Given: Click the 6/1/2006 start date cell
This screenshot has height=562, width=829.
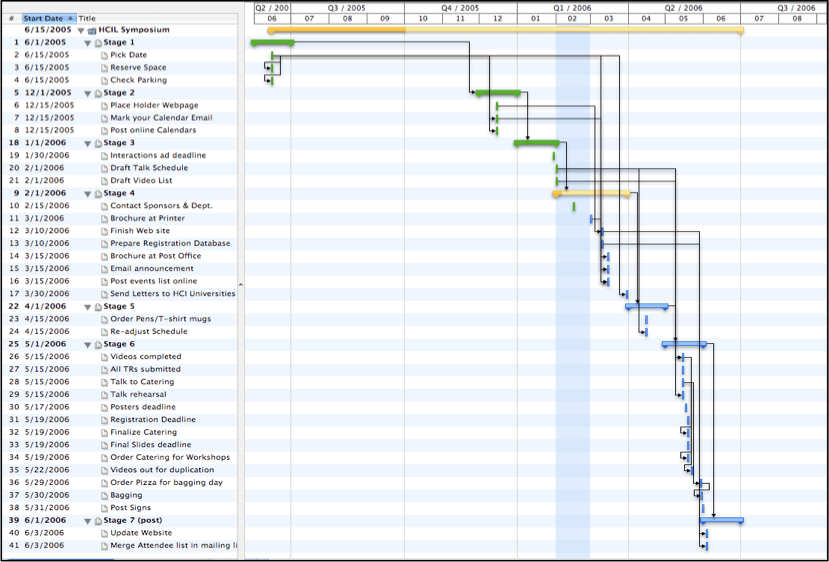Looking at the screenshot, I should tap(45, 521).
